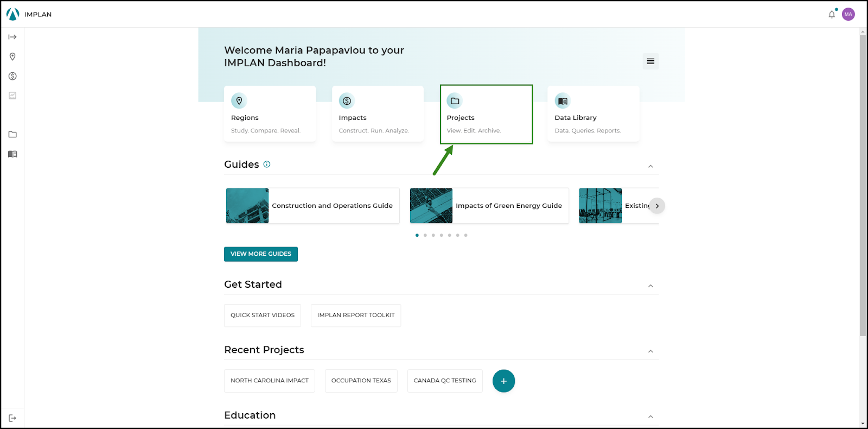Open the IMPLAN Report Toolkit
Image resolution: width=868 pixels, height=429 pixels.
[356, 316]
